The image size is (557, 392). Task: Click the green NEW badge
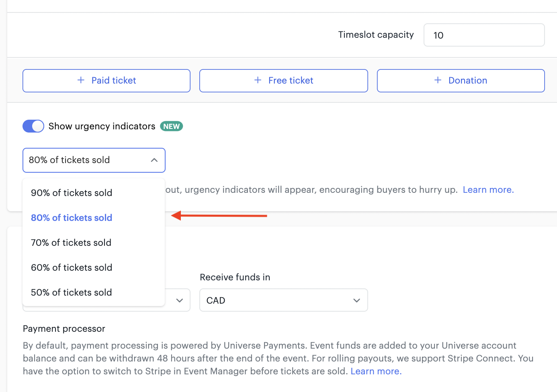pyautogui.click(x=172, y=126)
